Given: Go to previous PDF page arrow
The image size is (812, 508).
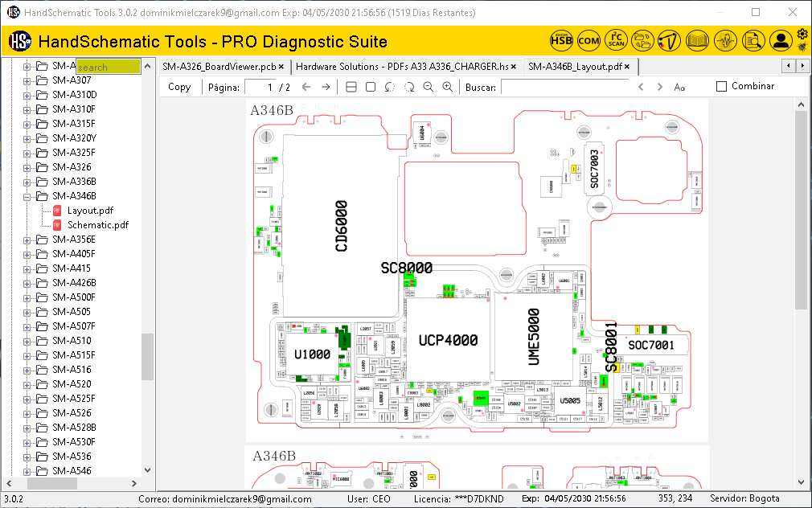Looking at the screenshot, I should [306, 87].
